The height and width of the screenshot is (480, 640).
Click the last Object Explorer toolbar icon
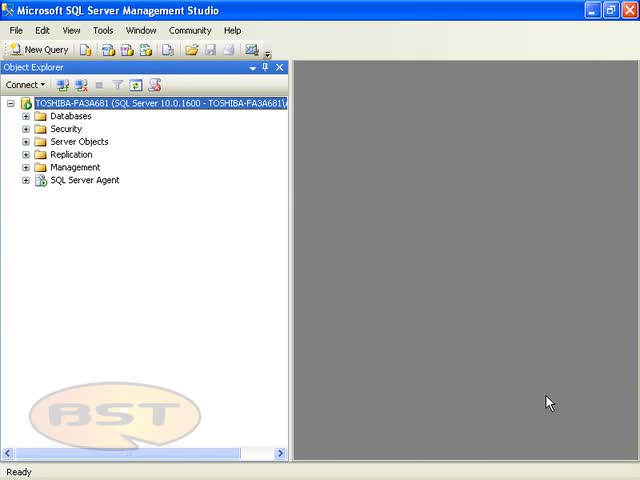point(155,85)
